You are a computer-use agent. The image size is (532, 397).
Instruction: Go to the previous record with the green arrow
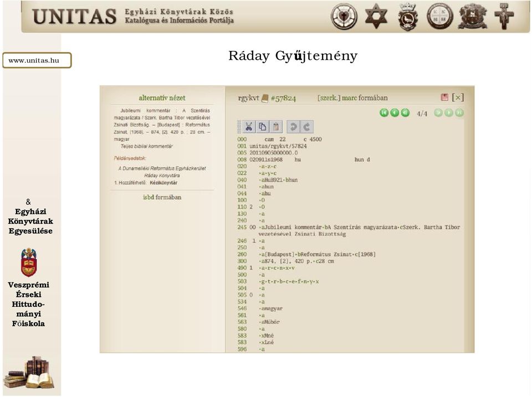tap(395, 112)
